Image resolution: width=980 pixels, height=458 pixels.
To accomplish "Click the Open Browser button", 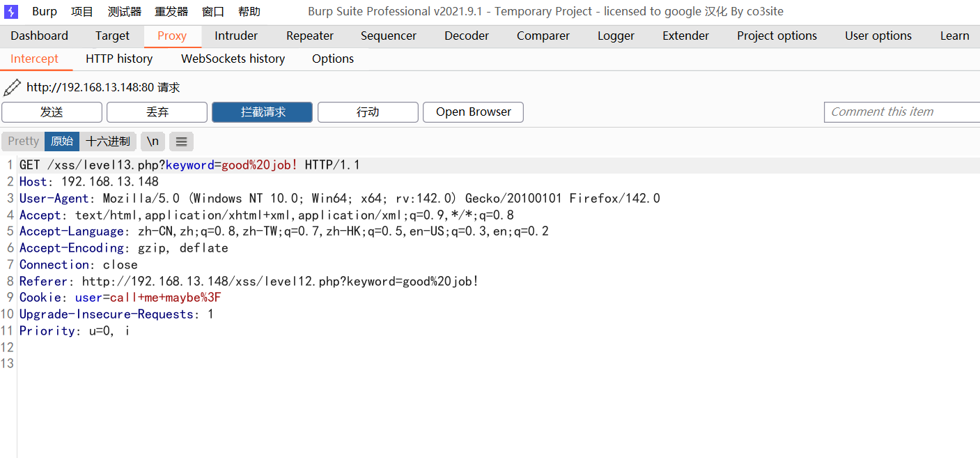I will (473, 112).
